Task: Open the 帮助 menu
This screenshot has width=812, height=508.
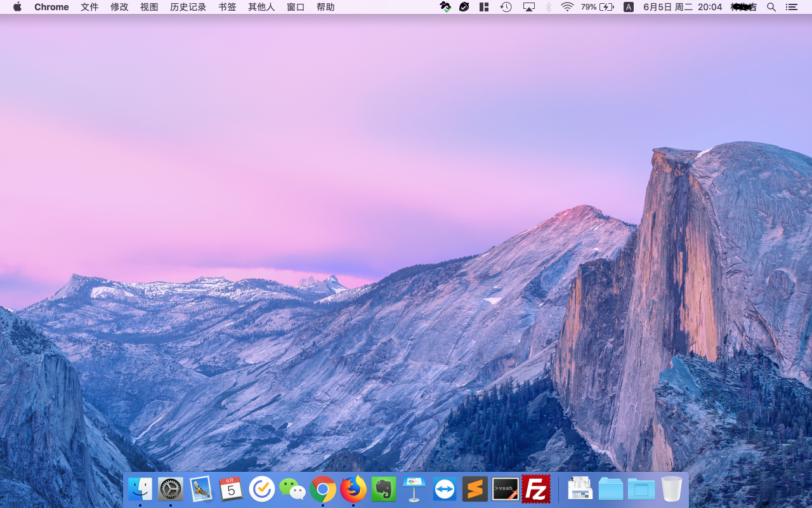Action: 325,7
